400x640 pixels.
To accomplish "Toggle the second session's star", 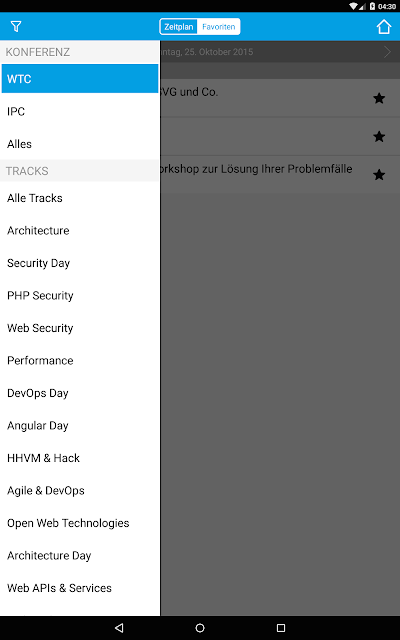I will [x=379, y=136].
